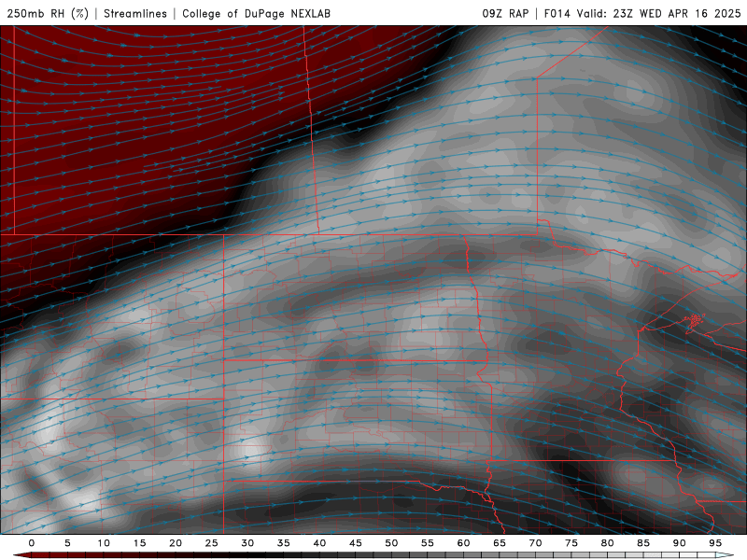
Task: Click the '5' tick label on the colorbar
Action: click(x=67, y=543)
